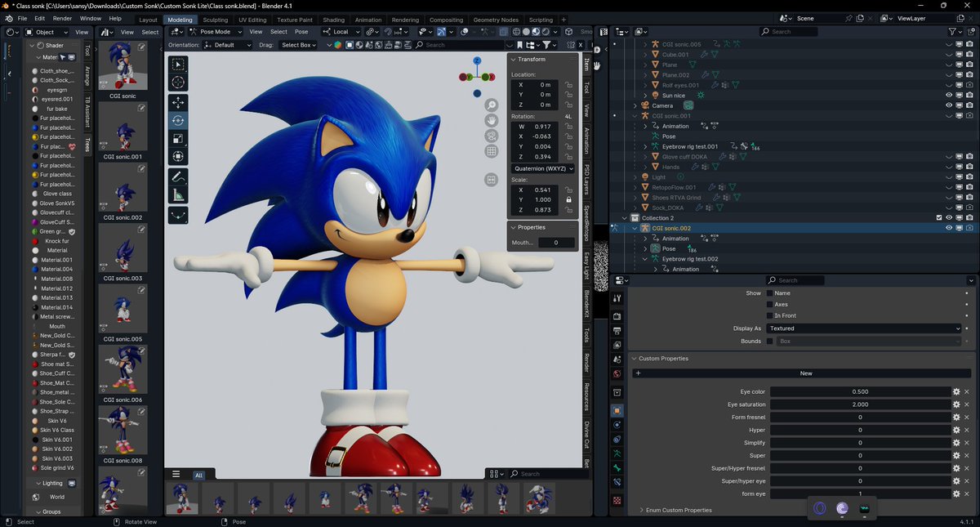The width and height of the screenshot is (980, 527).
Task: Select the Annotate tool
Action: click(178, 176)
